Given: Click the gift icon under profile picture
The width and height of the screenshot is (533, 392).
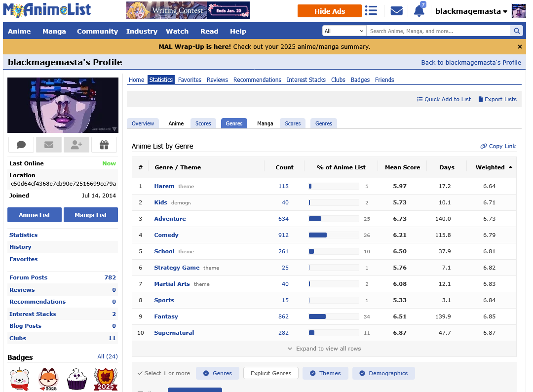Looking at the screenshot, I should [104, 145].
